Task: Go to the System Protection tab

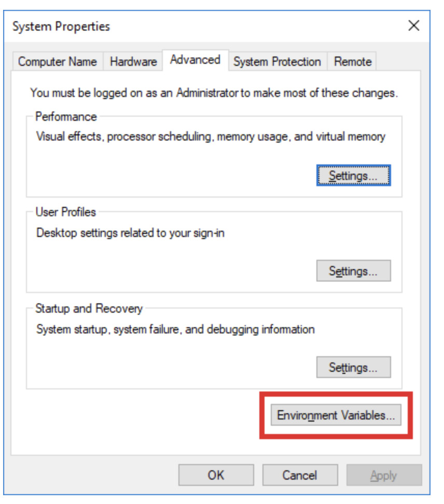Action: (x=277, y=61)
